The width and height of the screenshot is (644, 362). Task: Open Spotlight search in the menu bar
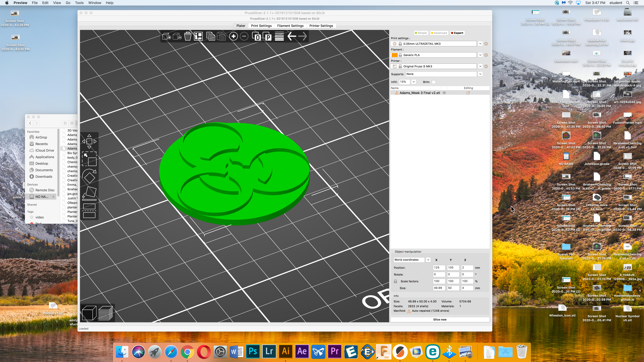pos(628,3)
